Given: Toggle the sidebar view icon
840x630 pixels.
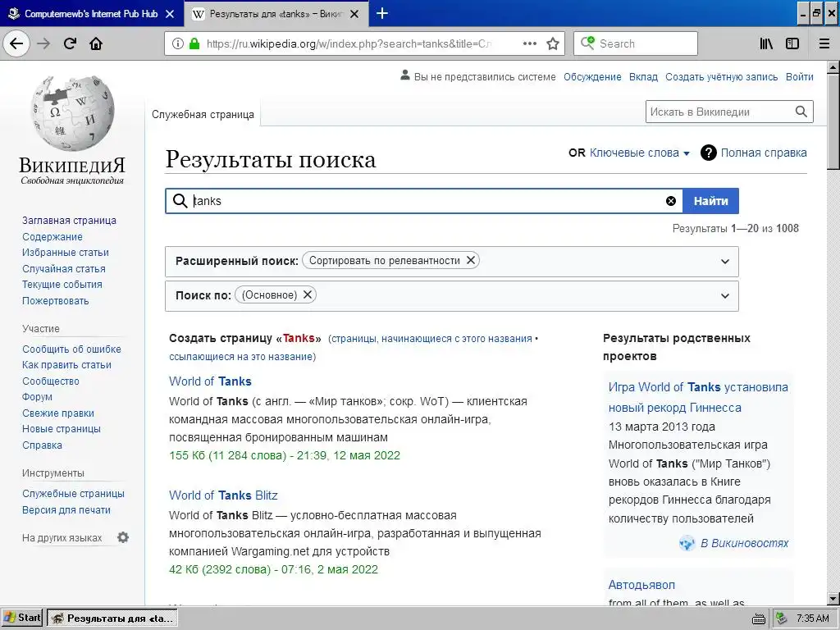Looking at the screenshot, I should coord(792,43).
